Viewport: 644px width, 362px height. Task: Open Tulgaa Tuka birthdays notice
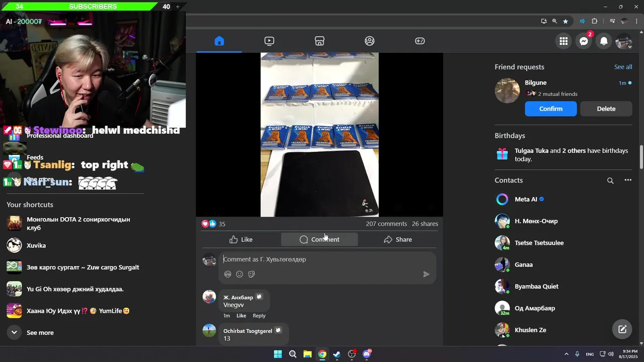(563, 155)
